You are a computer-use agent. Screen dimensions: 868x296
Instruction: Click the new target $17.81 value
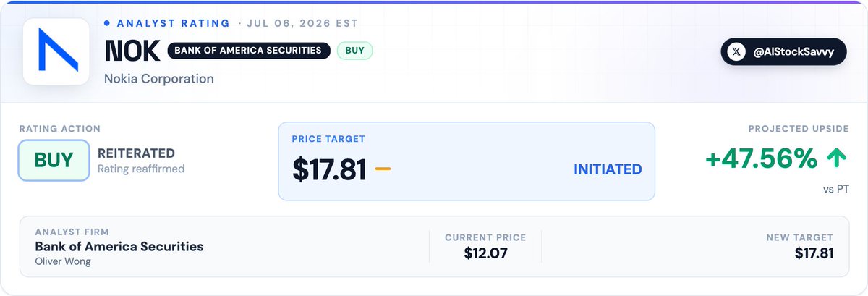814,253
